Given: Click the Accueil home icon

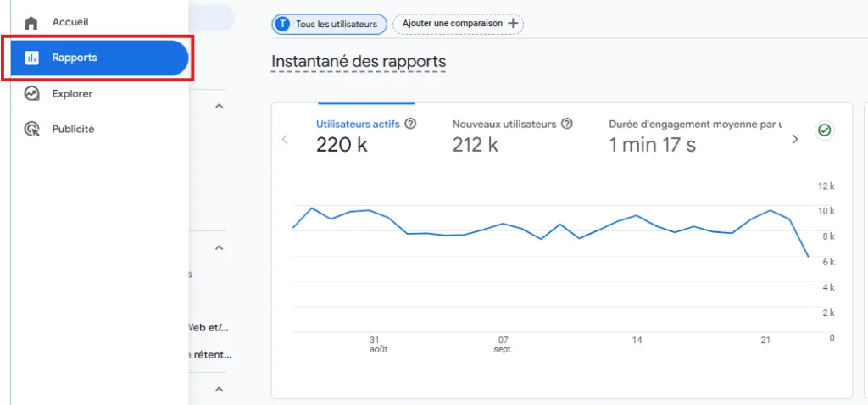Looking at the screenshot, I should [x=31, y=22].
